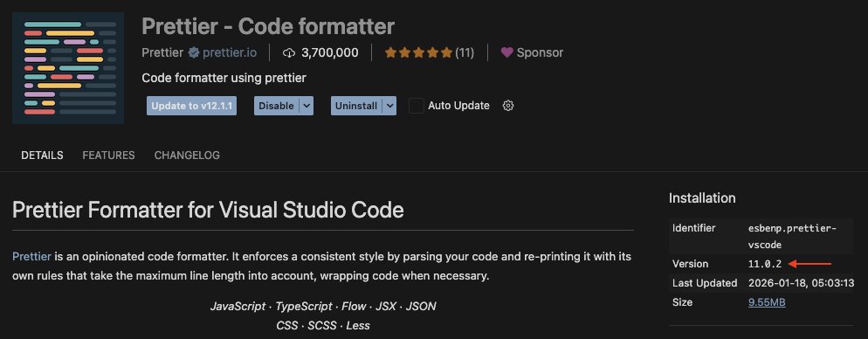
Task: Switch to the CHANGELOG tab
Action: point(187,156)
